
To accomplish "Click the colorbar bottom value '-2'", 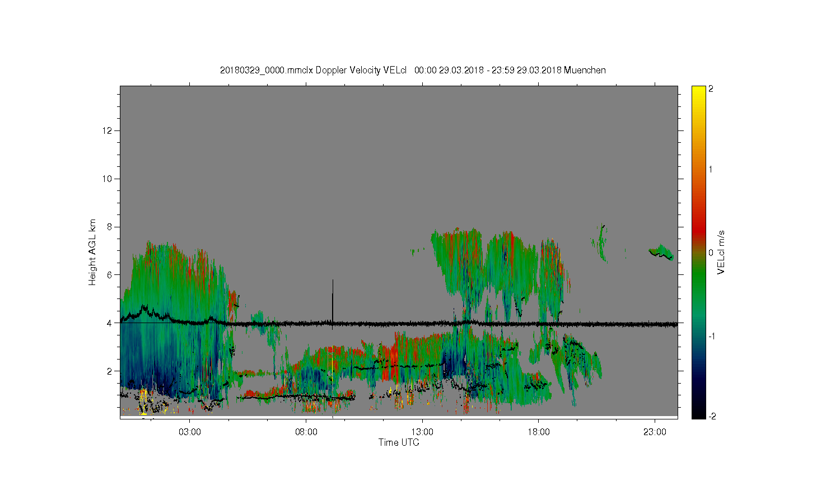I will [x=712, y=416].
